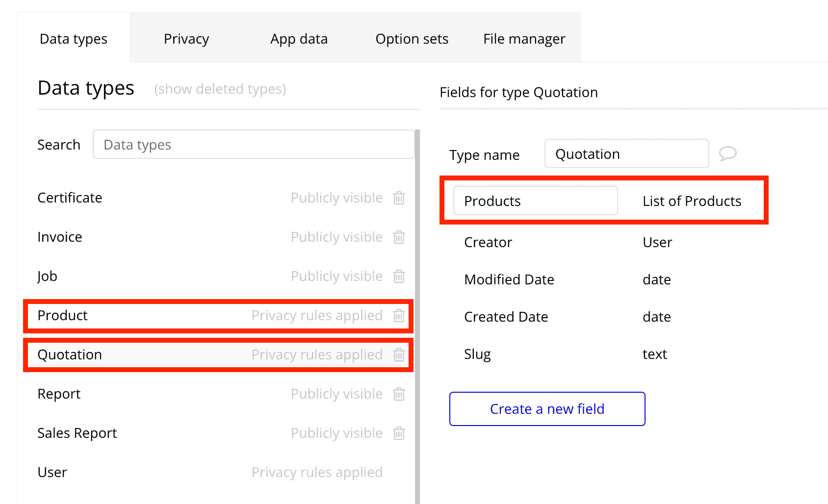Screen dimensions: 828x504
Task: Click the Quotation row's trash icon
Action: click(399, 354)
